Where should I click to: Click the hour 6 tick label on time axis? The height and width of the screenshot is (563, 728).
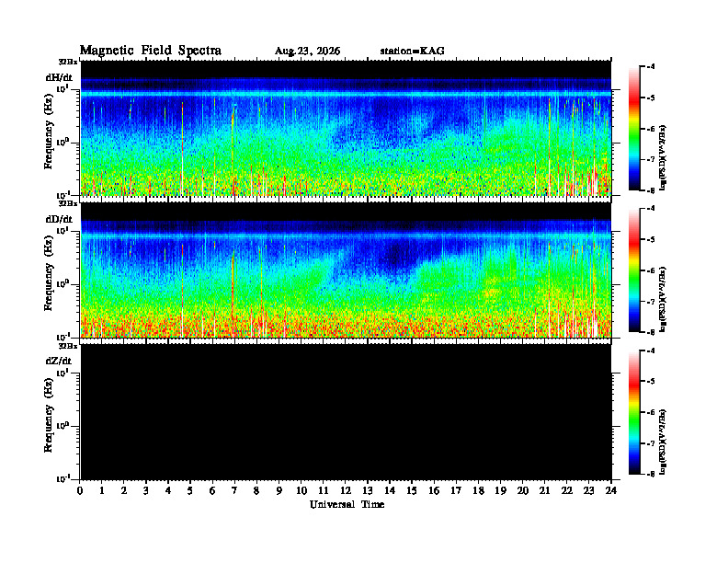(212, 491)
